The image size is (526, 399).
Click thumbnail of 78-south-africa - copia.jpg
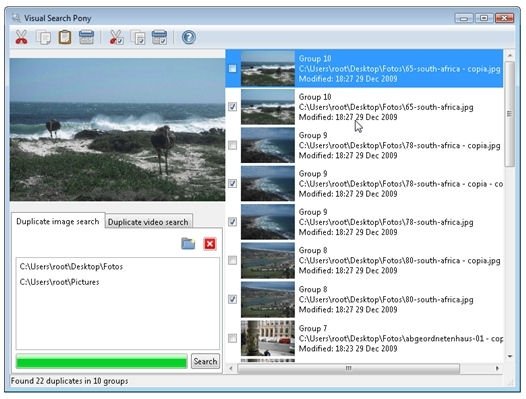click(268, 145)
